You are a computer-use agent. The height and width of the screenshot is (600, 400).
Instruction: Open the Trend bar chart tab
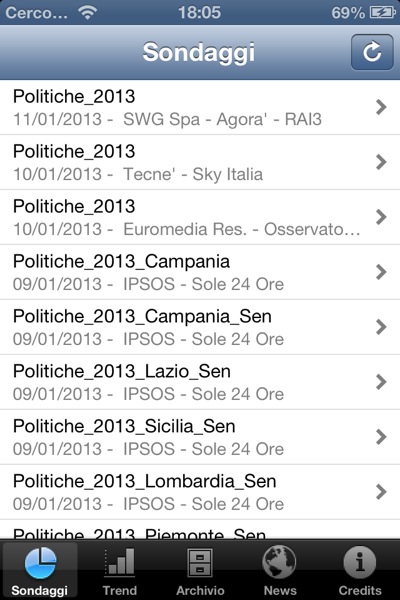pyautogui.click(x=120, y=569)
